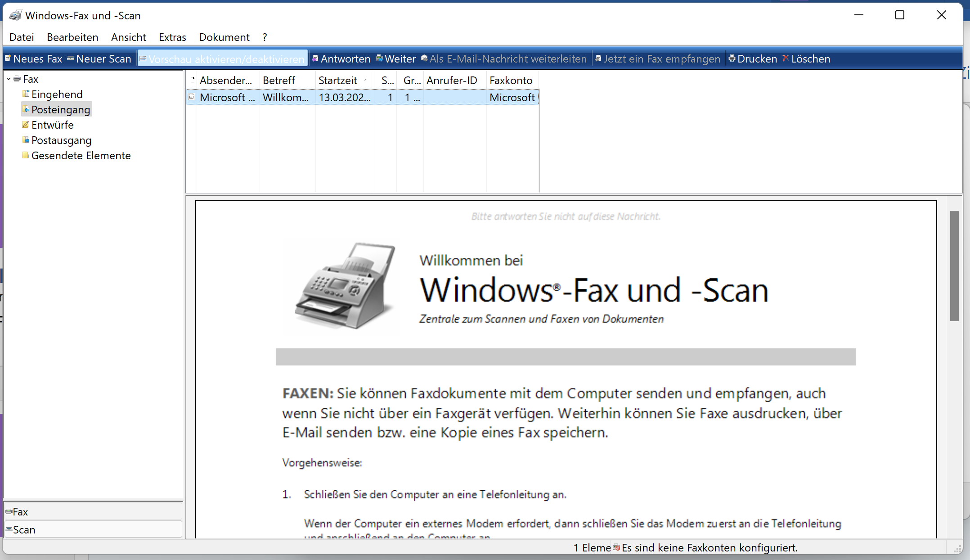Click the fax status icon in status bar

(x=616, y=547)
